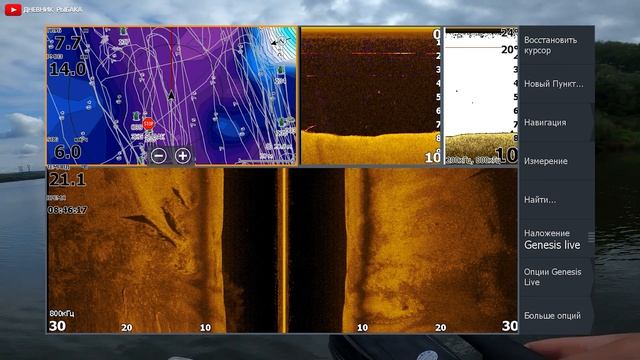Select the white-background sonar panel
Image resolution: width=640 pixels, height=360 pixels.
tap(481, 96)
